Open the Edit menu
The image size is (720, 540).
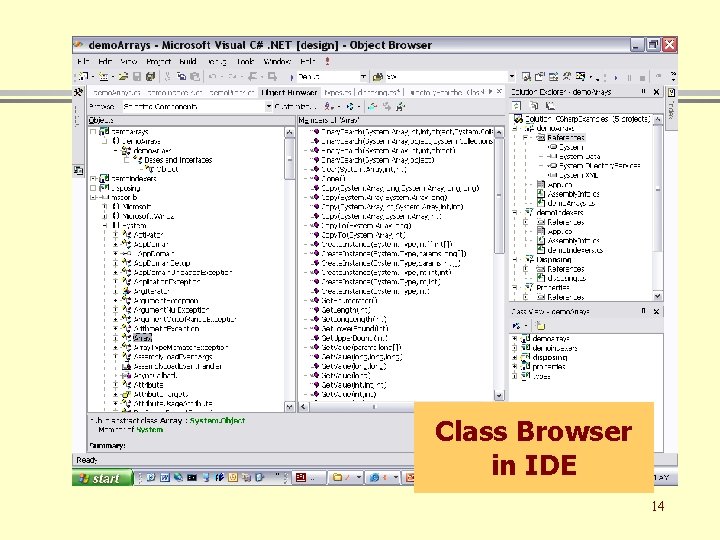pos(105,62)
